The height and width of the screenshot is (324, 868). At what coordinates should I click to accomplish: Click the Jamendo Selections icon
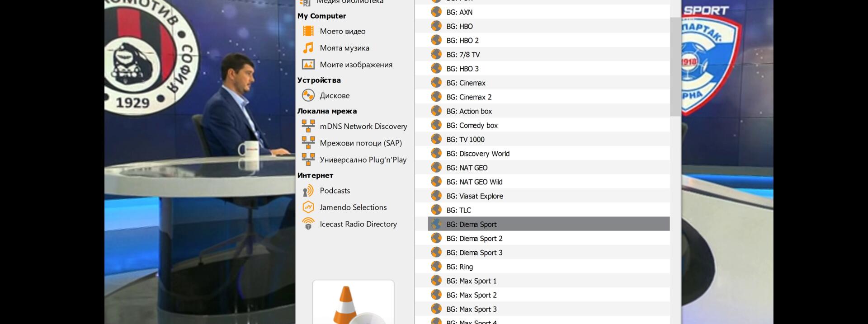[x=308, y=207]
